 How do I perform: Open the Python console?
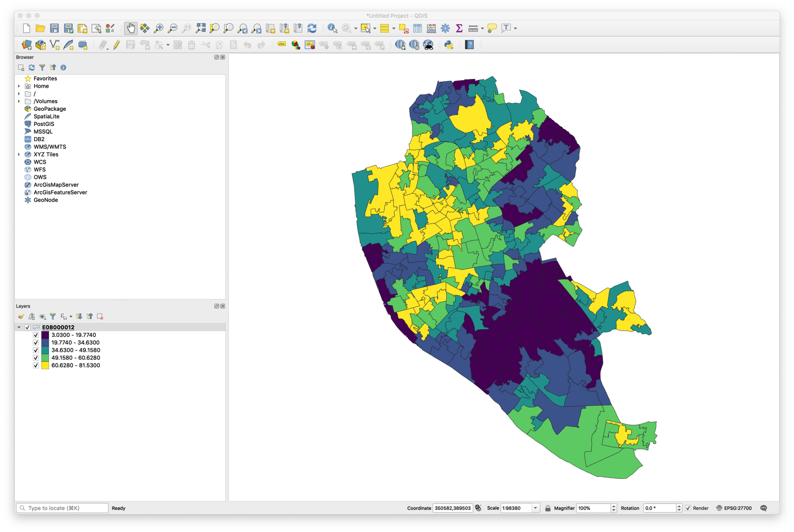[449, 45]
